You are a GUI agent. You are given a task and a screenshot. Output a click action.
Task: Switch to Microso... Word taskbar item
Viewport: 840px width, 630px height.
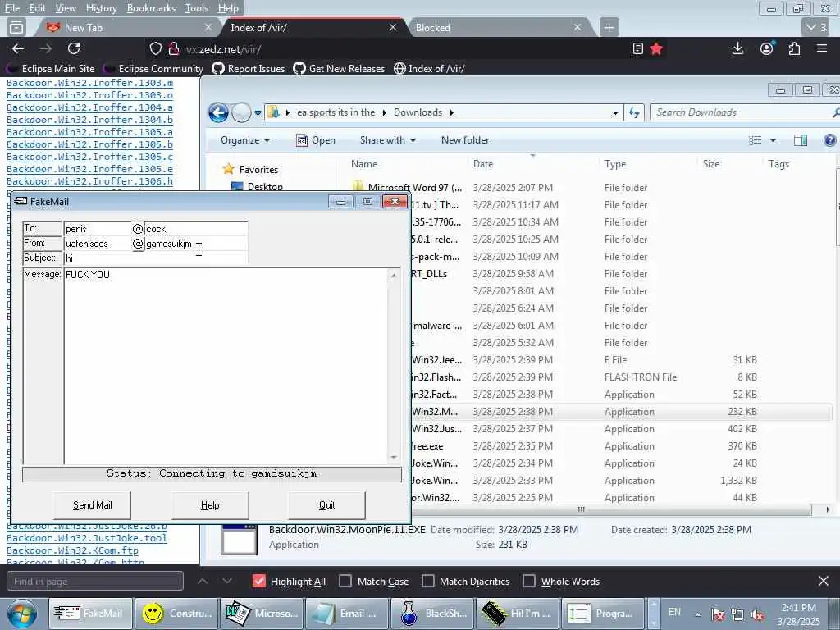(x=262, y=614)
